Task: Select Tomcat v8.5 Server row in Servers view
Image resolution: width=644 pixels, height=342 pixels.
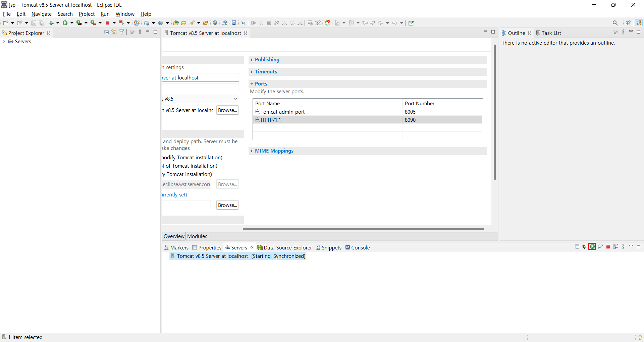Action: [238, 256]
